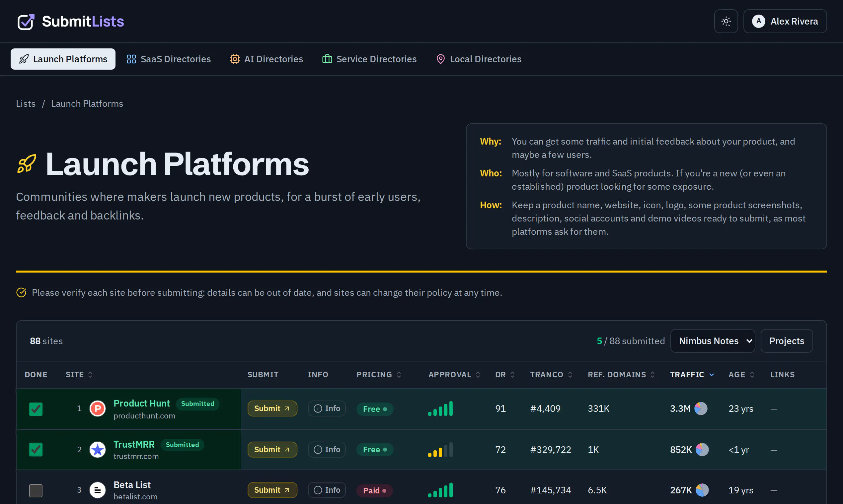The width and height of the screenshot is (843, 504).
Task: Sort table by Pricing column
Action: pyautogui.click(x=379, y=375)
